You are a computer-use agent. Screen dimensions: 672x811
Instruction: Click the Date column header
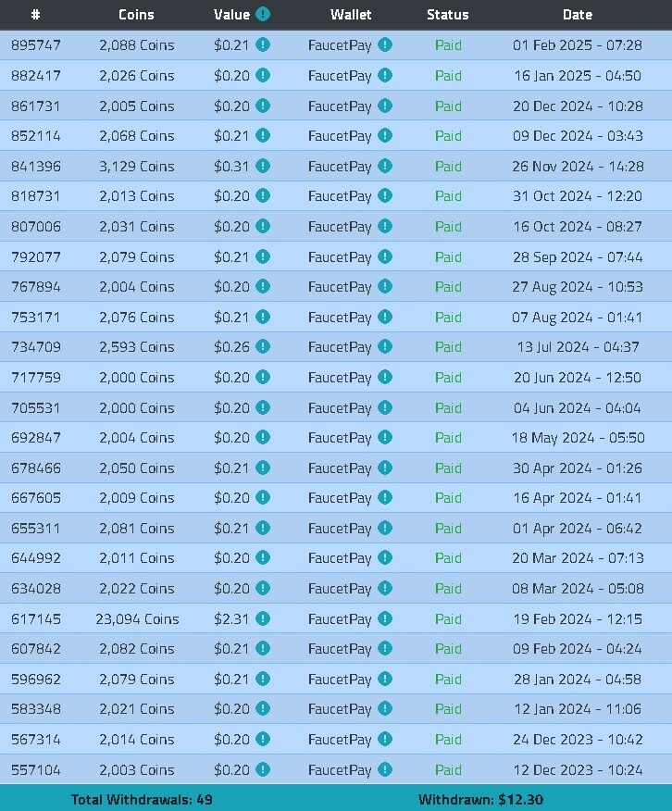click(x=578, y=15)
